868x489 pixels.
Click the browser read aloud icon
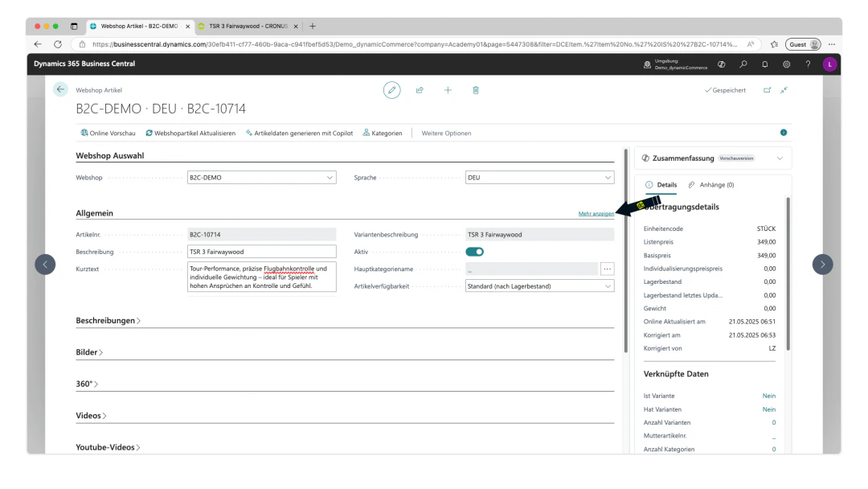751,44
